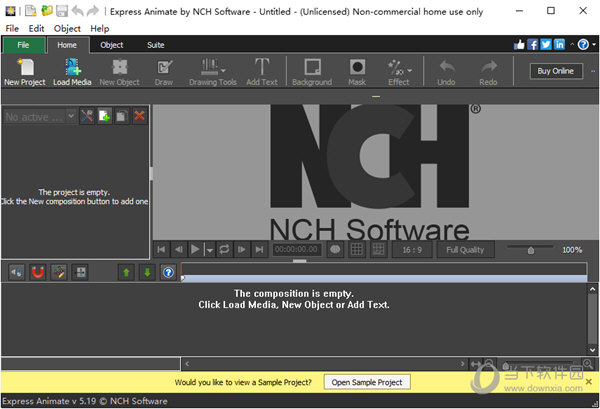Screen dimensions: 600x409
Task: Collapse the ribbon with the caret arrow
Action: pyautogui.click(x=572, y=44)
